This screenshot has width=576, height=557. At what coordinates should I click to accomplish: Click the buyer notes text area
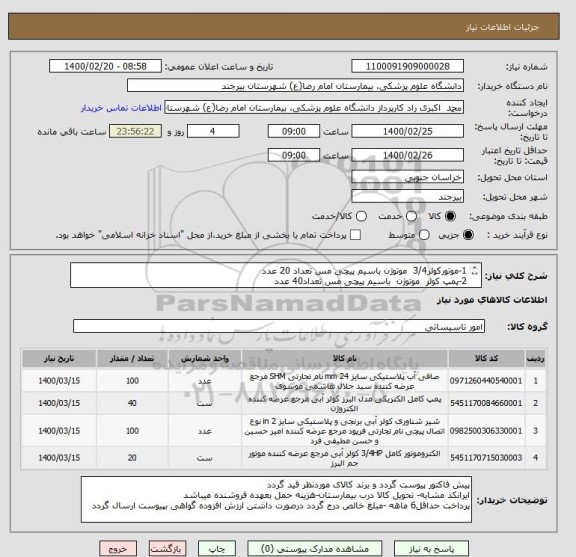[x=276, y=500]
